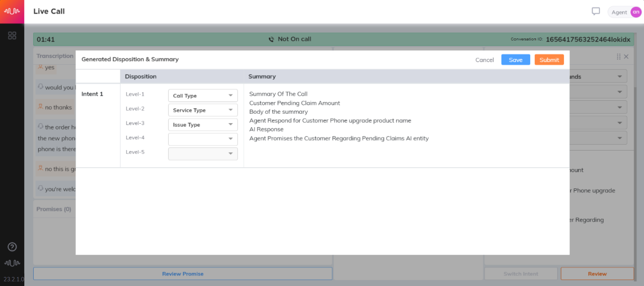Expand the fourth right-panel dropdown arrow

pos(620,123)
